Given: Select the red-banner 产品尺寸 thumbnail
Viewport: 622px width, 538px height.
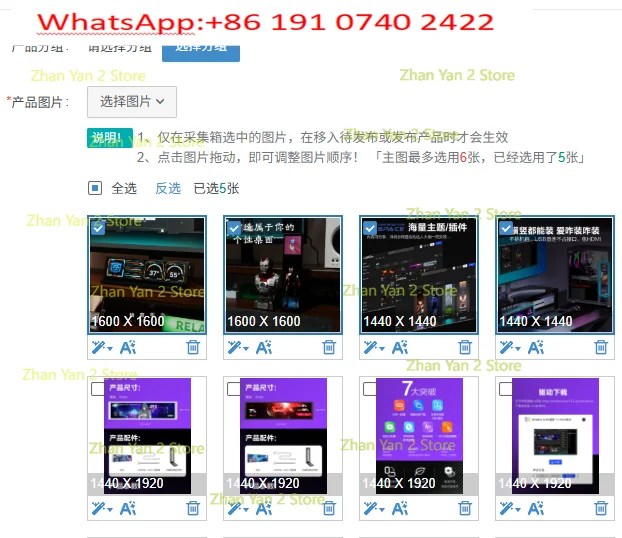Looking at the screenshot, I should [283, 436].
